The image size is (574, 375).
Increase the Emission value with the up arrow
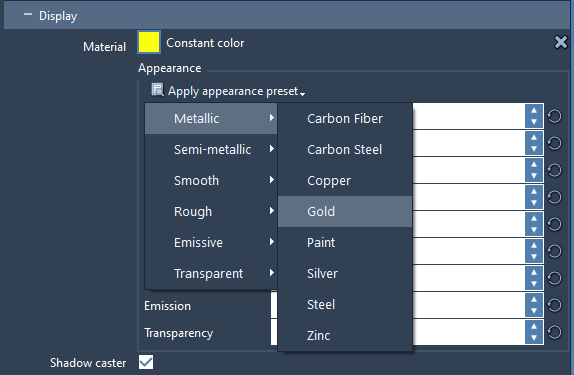534,299
